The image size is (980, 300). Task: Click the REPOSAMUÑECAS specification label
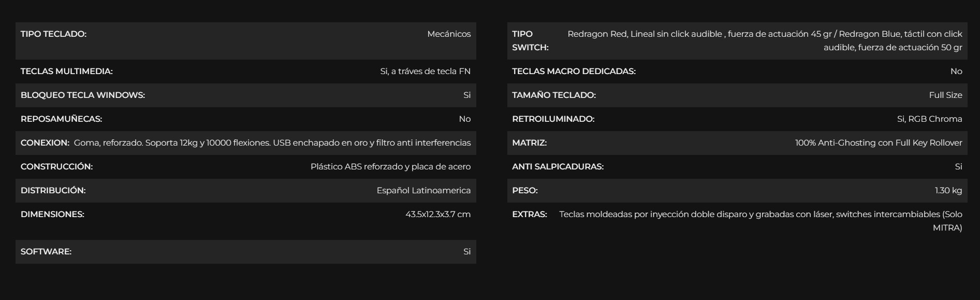coord(61,119)
